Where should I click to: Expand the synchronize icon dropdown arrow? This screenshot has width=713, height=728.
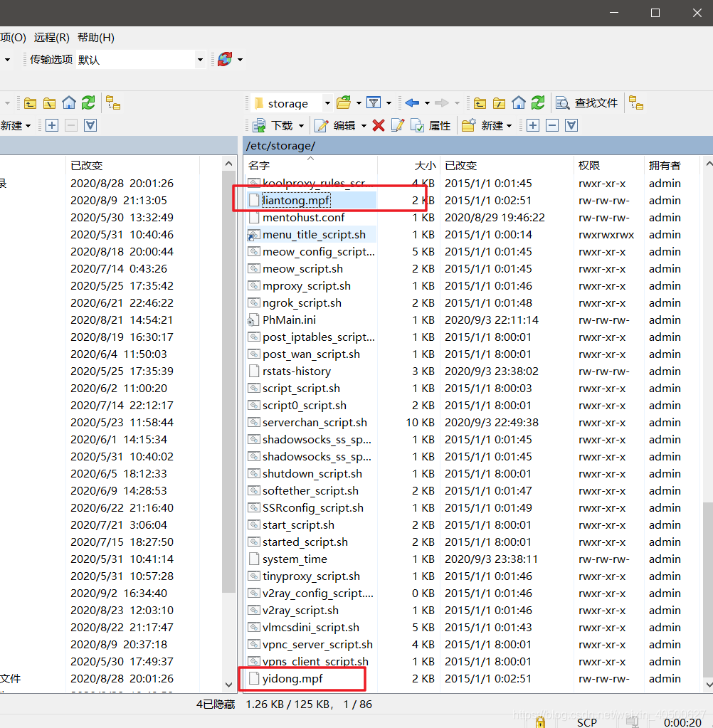[240, 60]
